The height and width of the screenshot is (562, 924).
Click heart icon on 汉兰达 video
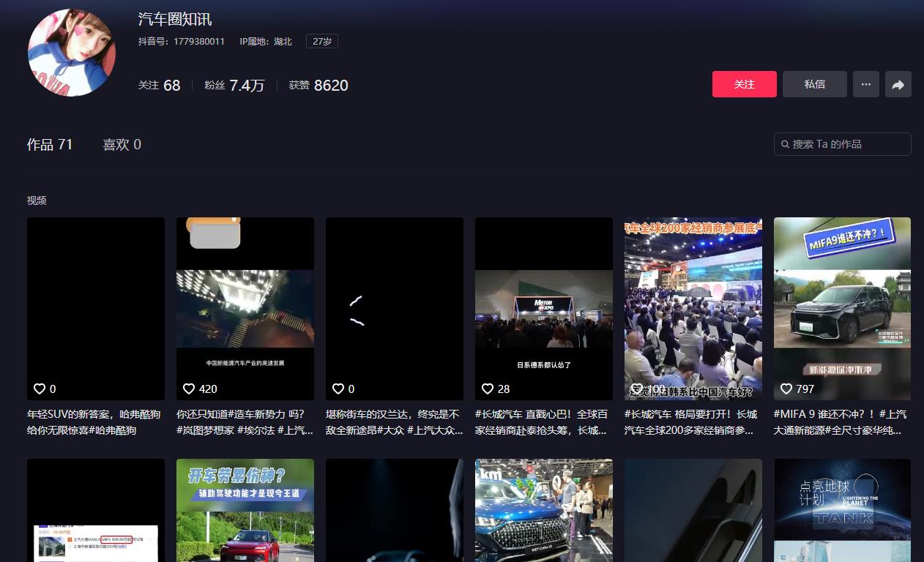tap(338, 389)
